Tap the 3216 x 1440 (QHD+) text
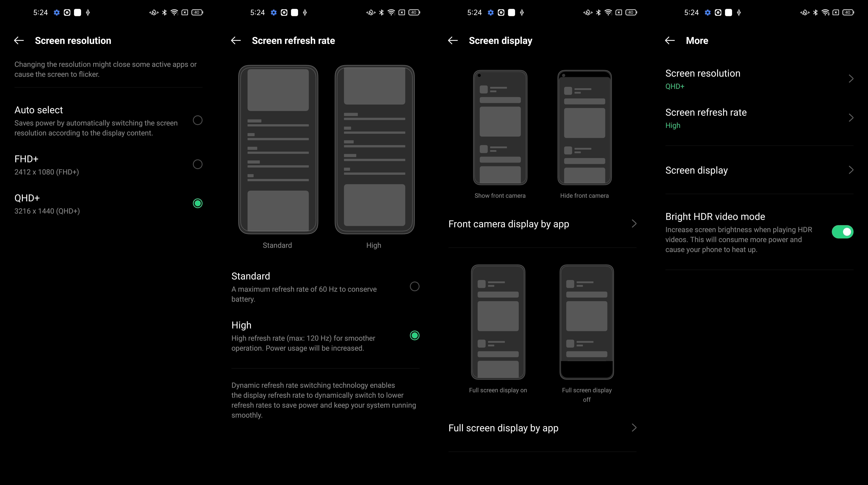Screen dimensions: 868x485 47,211
